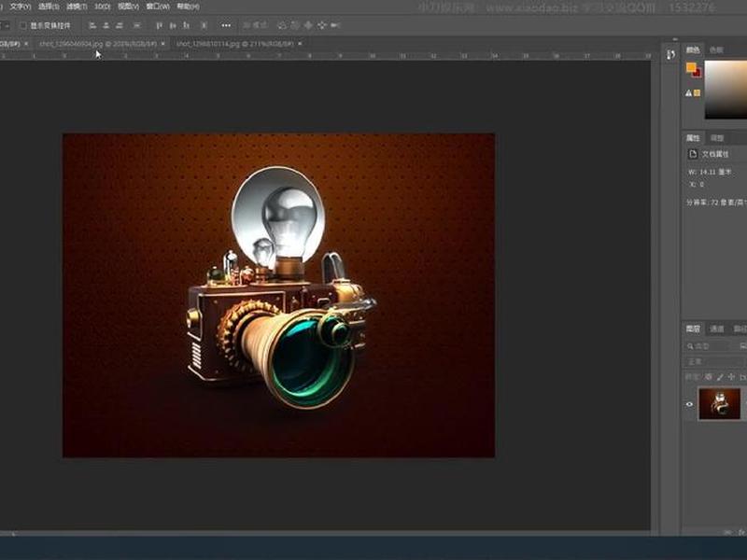Click the align left edges icon
The width and height of the screenshot is (747, 560).
(x=92, y=25)
